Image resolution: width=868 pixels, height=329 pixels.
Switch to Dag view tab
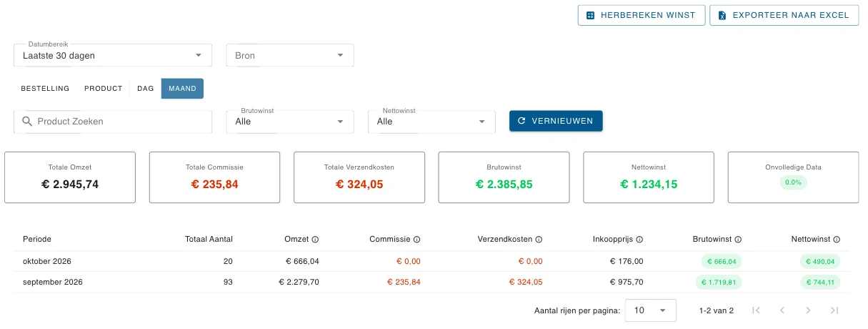click(x=146, y=89)
